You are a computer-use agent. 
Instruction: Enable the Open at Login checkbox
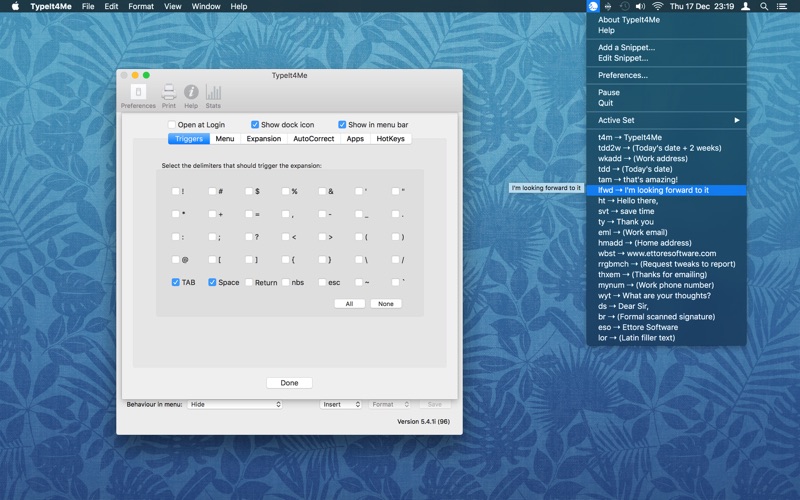tap(171, 125)
